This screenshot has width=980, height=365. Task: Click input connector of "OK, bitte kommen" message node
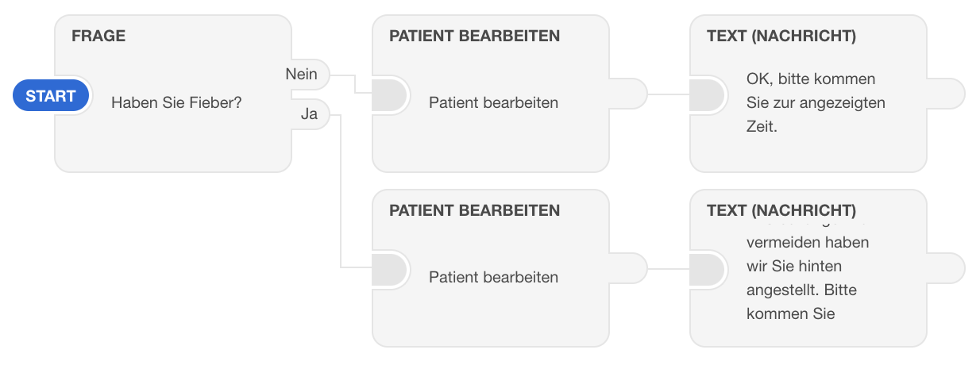[x=707, y=95]
